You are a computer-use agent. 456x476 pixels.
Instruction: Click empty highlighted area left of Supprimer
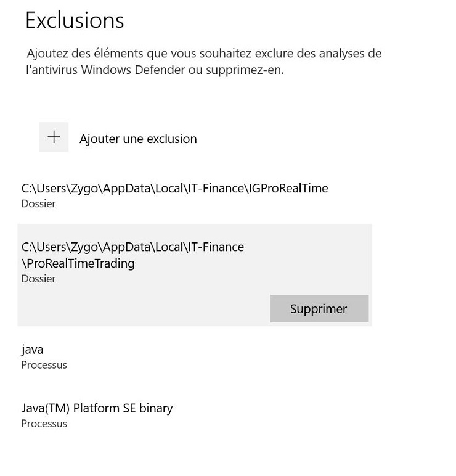click(142, 308)
